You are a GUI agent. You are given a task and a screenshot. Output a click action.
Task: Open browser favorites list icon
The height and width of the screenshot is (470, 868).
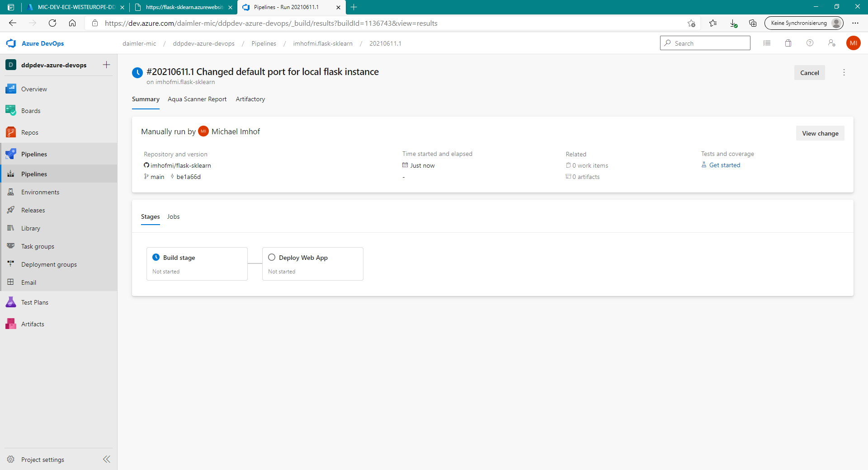[x=713, y=23]
